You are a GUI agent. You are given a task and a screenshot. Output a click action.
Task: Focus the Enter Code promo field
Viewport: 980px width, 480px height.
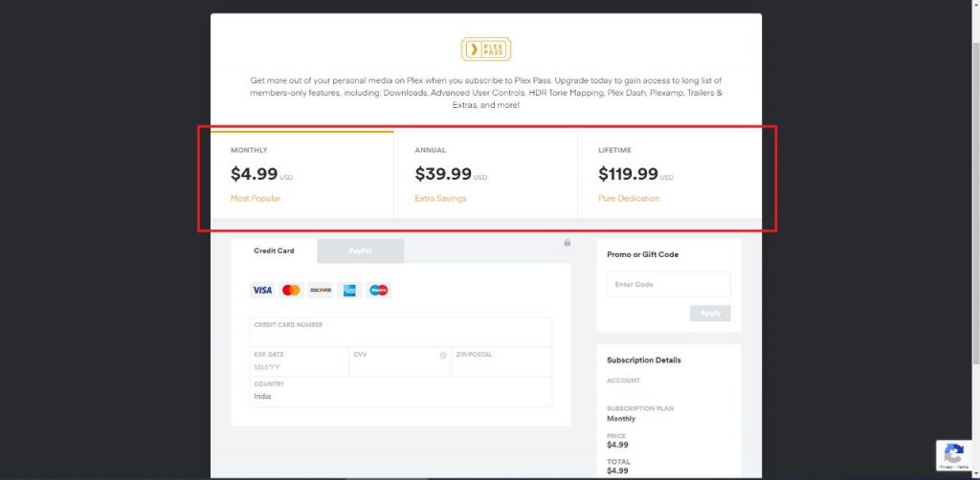point(668,284)
